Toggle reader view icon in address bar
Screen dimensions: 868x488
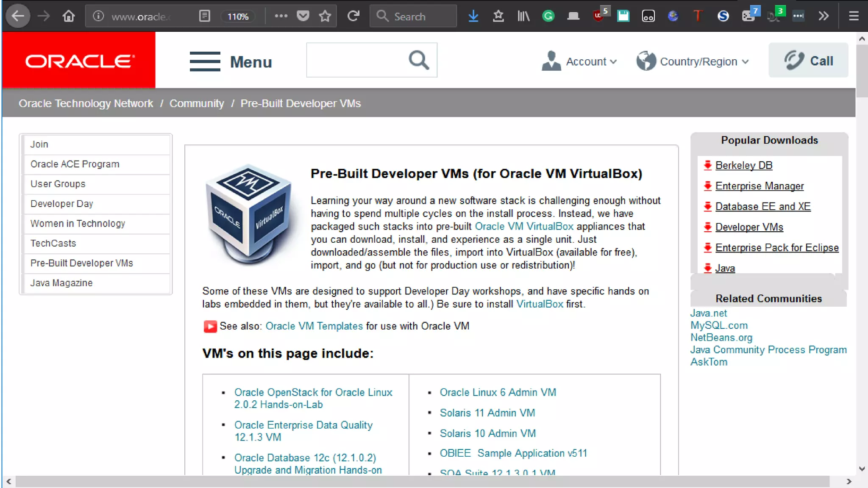[205, 16]
